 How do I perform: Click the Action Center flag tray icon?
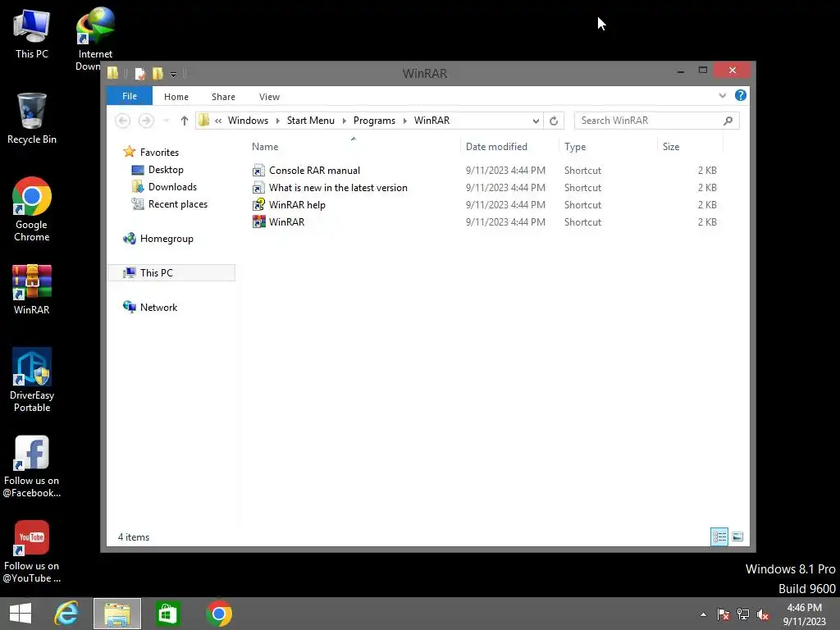click(x=724, y=614)
